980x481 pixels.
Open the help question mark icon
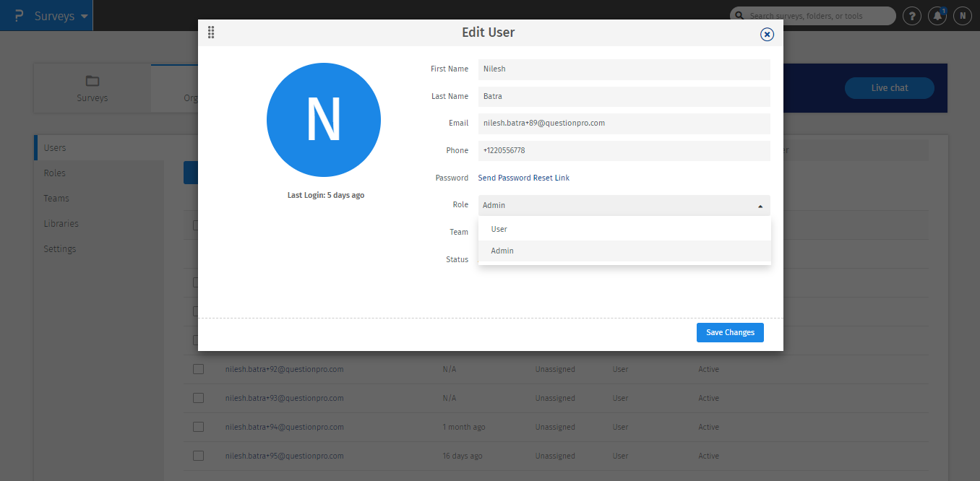[912, 16]
